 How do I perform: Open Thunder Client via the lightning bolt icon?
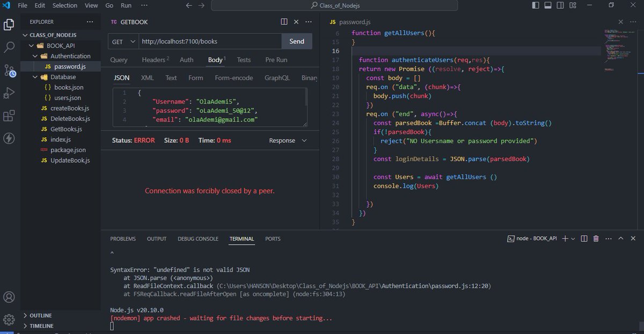9,139
